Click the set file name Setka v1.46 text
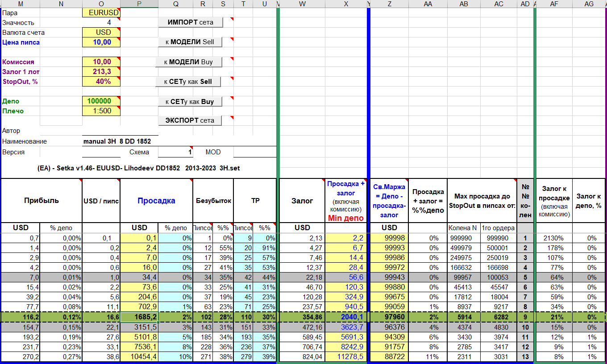Viewport: 607px width, 364px height. 139,168
